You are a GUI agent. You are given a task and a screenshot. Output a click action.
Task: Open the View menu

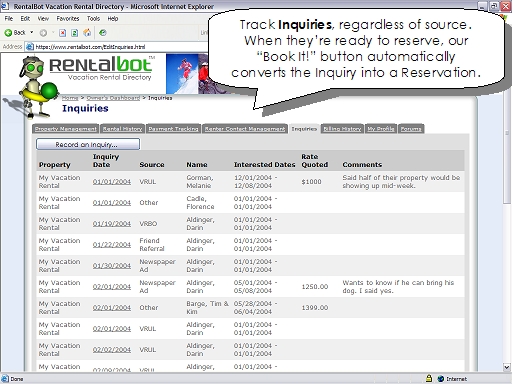pos(43,19)
